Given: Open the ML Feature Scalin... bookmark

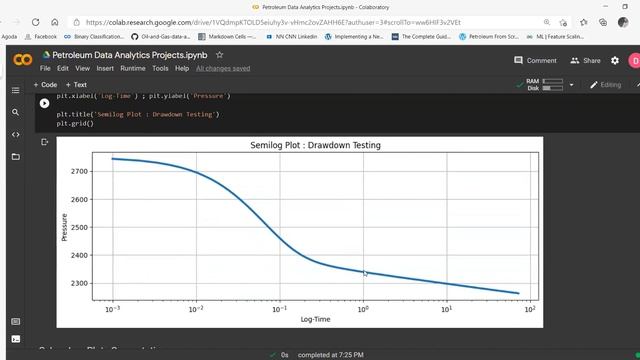Looking at the screenshot, I should click(x=555, y=37).
